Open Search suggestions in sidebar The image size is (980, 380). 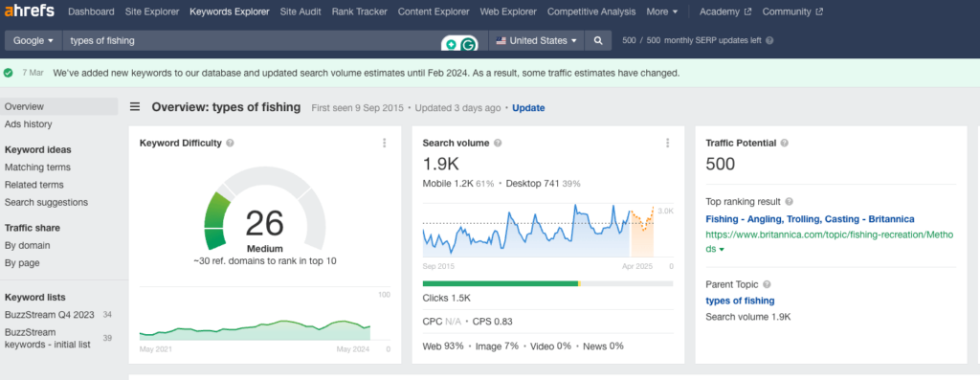[46, 203]
